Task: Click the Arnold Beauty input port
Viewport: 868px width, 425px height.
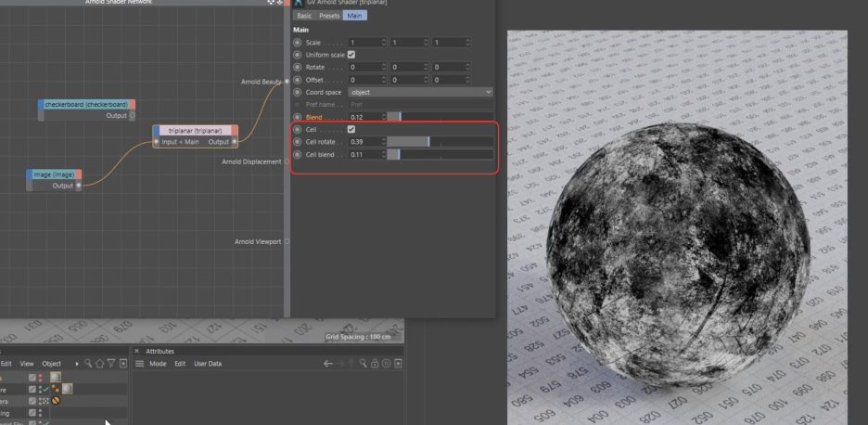Action: 287,82
